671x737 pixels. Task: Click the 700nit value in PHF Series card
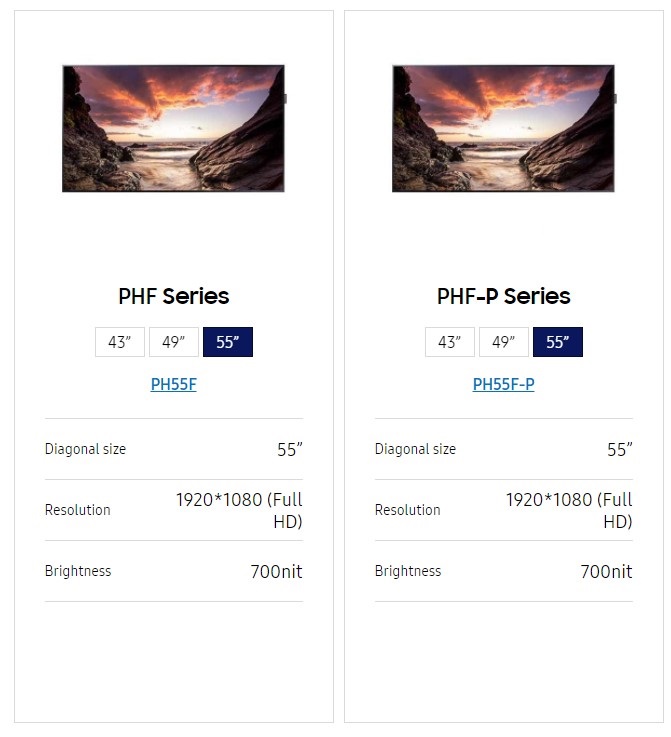[276, 572]
